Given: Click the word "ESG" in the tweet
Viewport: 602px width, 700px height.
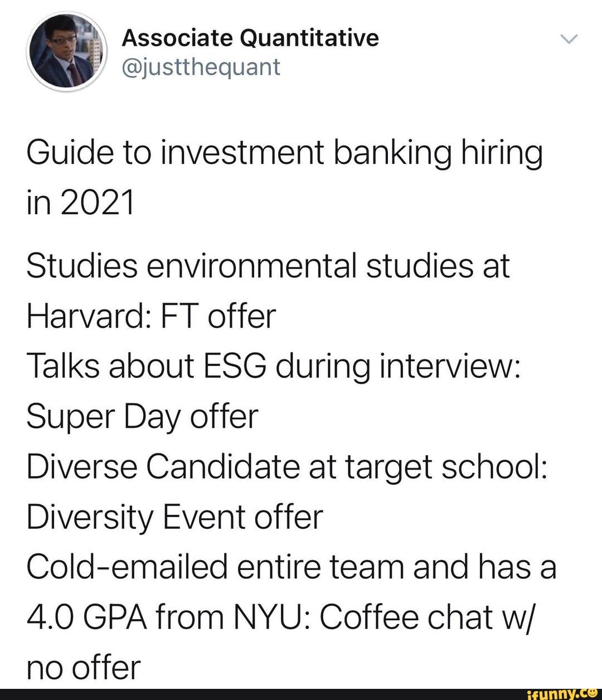Looking at the screenshot, I should pyautogui.click(x=229, y=366).
